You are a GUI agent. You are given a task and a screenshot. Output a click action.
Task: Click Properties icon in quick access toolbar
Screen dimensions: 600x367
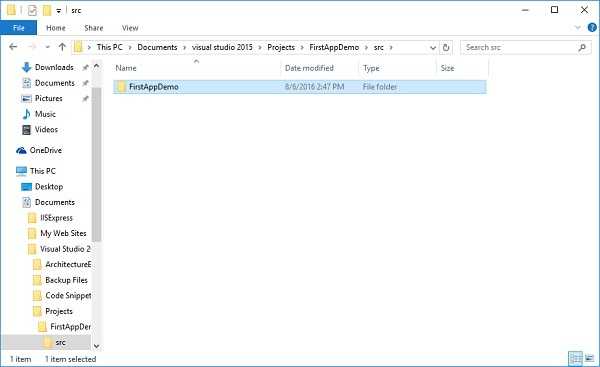pos(33,10)
